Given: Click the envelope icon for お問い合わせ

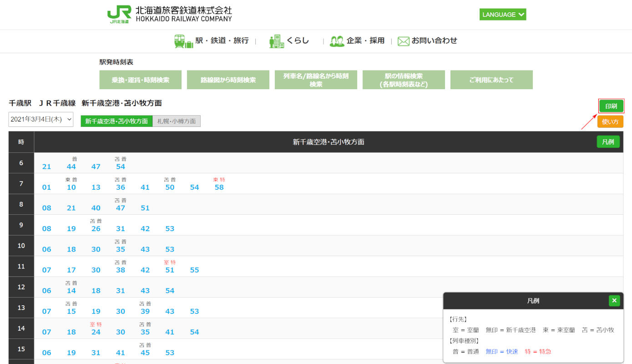Looking at the screenshot, I should click(403, 41).
